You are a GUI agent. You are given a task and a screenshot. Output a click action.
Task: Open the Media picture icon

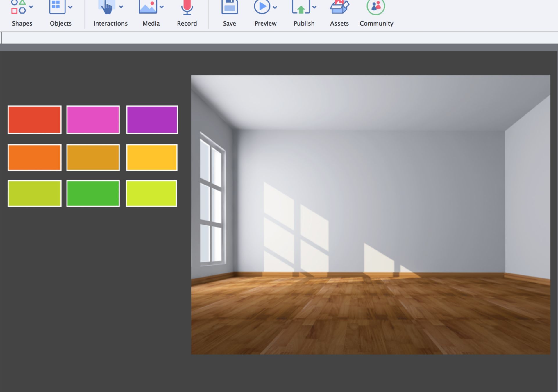coord(148,6)
